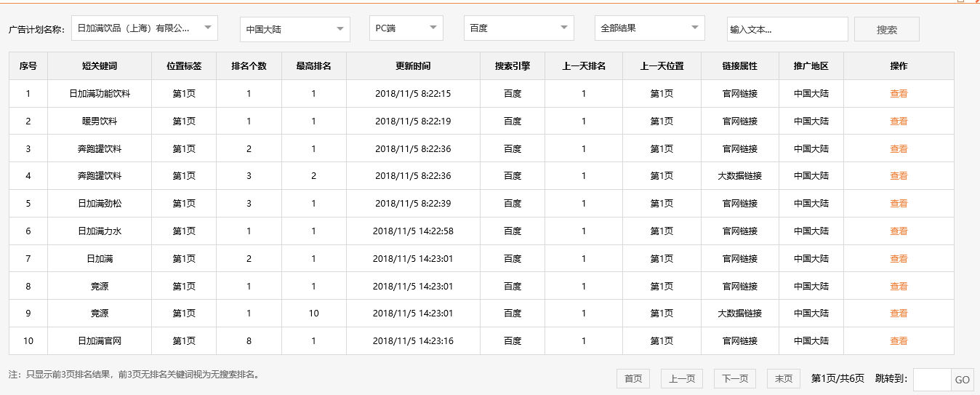Image resolution: width=980 pixels, height=395 pixels.
Task: Open the 中国大陆 region dropdown
Action: coord(295,29)
